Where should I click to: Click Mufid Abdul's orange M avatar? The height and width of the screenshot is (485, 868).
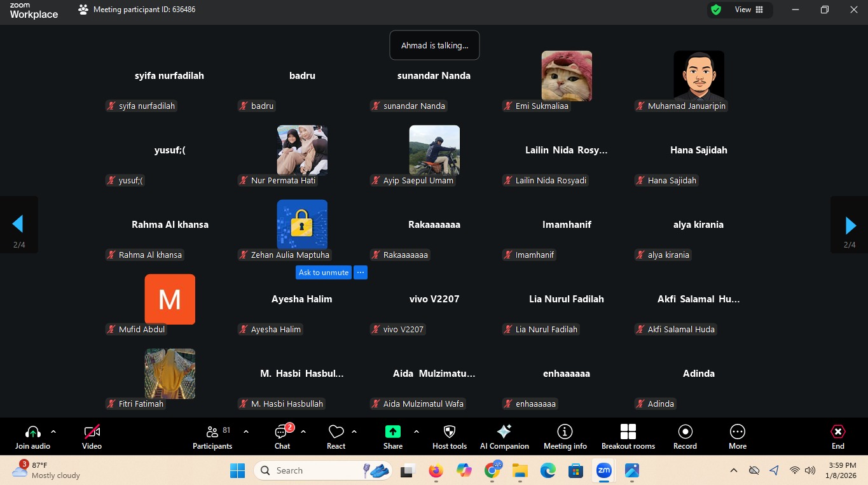(170, 299)
